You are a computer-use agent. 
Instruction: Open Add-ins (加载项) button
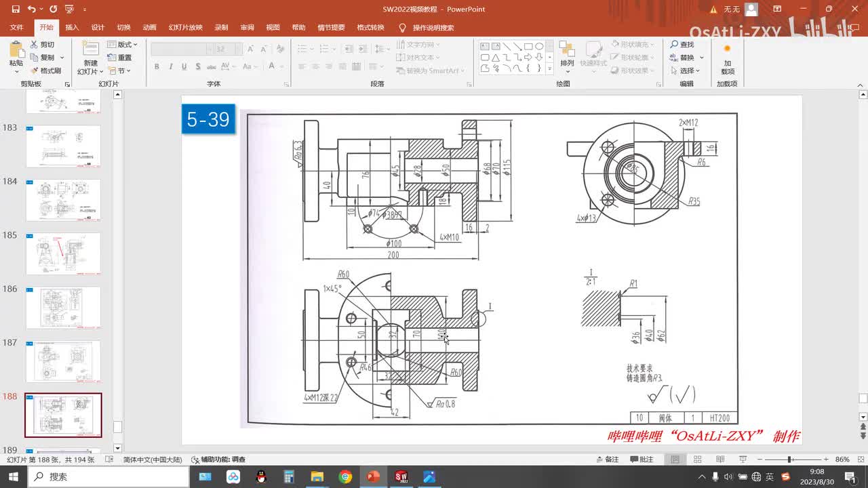tap(727, 58)
